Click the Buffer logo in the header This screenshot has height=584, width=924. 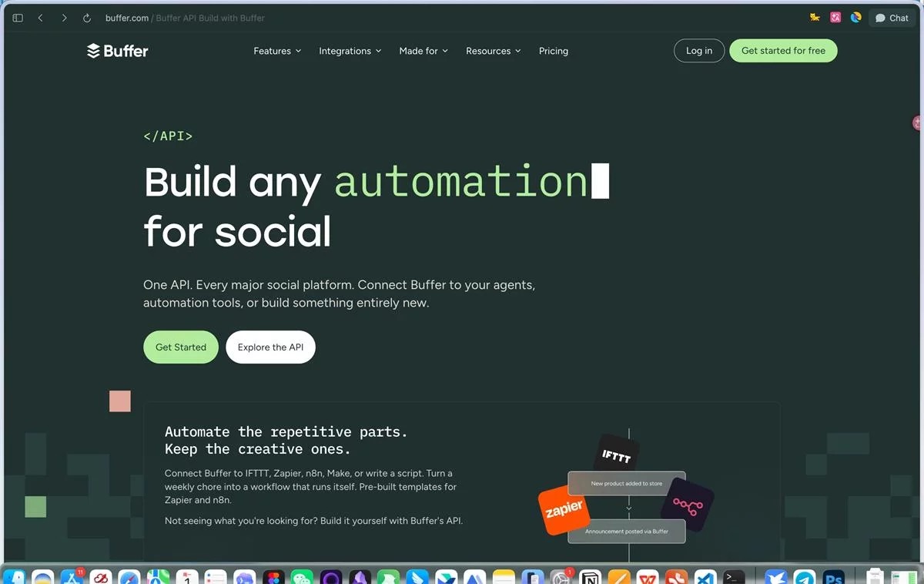point(117,51)
